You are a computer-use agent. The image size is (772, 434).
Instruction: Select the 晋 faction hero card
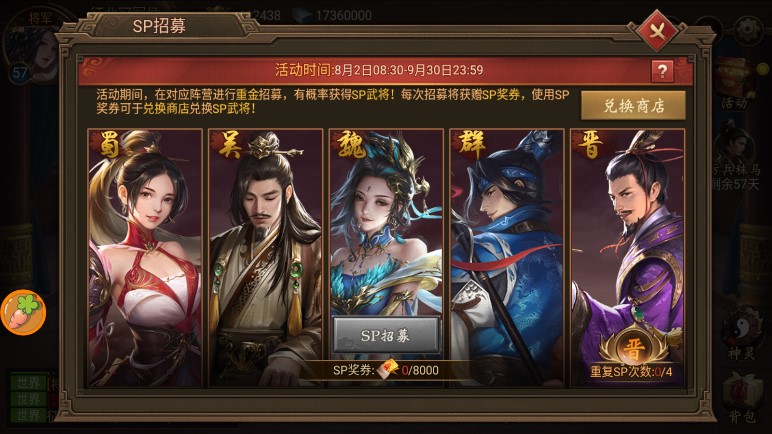628,258
